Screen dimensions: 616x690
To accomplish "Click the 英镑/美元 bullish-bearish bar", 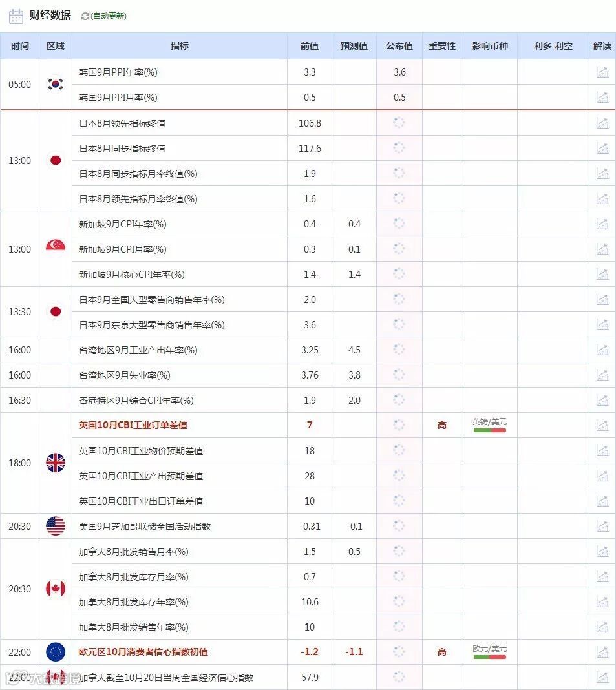I will coord(489,430).
